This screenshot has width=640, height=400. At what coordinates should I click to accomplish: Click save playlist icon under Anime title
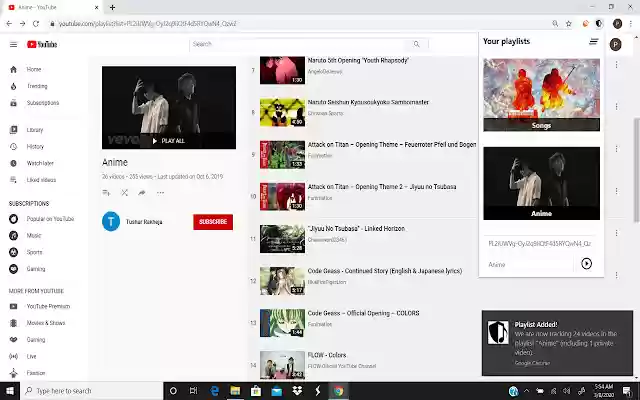coord(106,193)
